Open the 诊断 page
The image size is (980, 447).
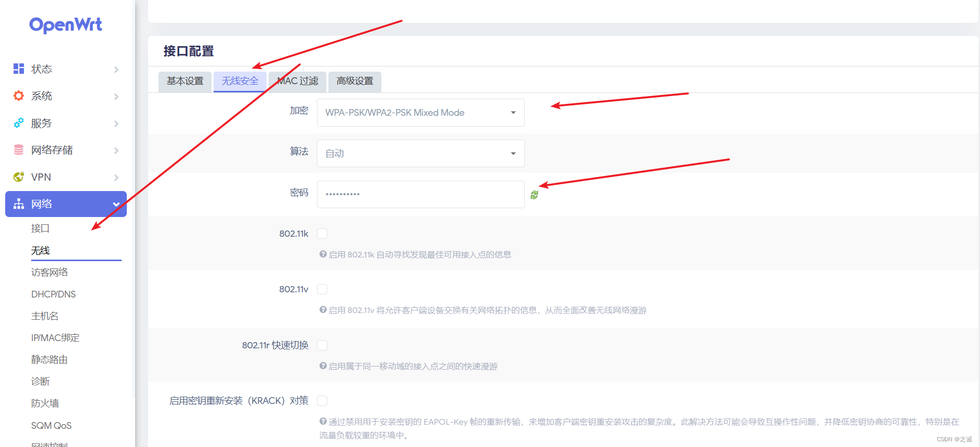point(41,382)
